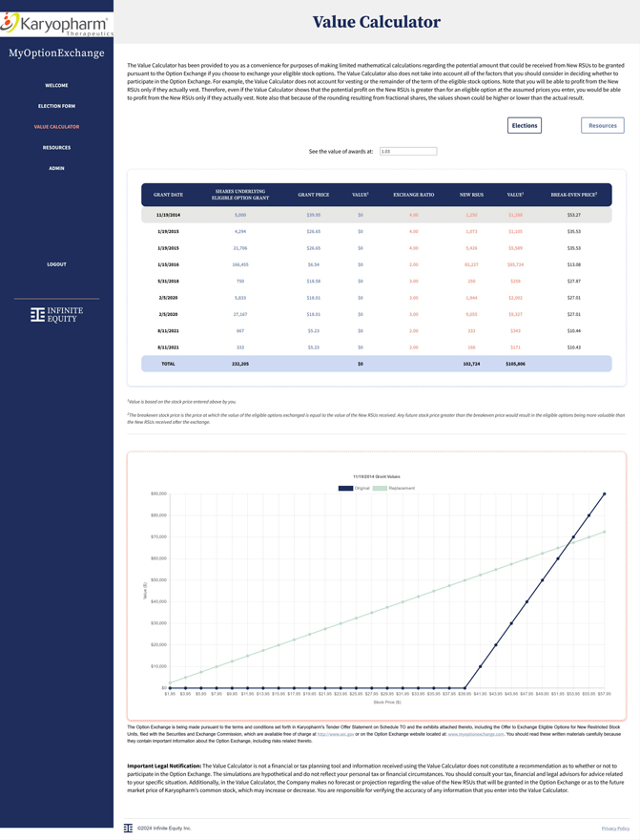Open the Privacy Policy footer link
640x840 pixels.
click(x=615, y=829)
